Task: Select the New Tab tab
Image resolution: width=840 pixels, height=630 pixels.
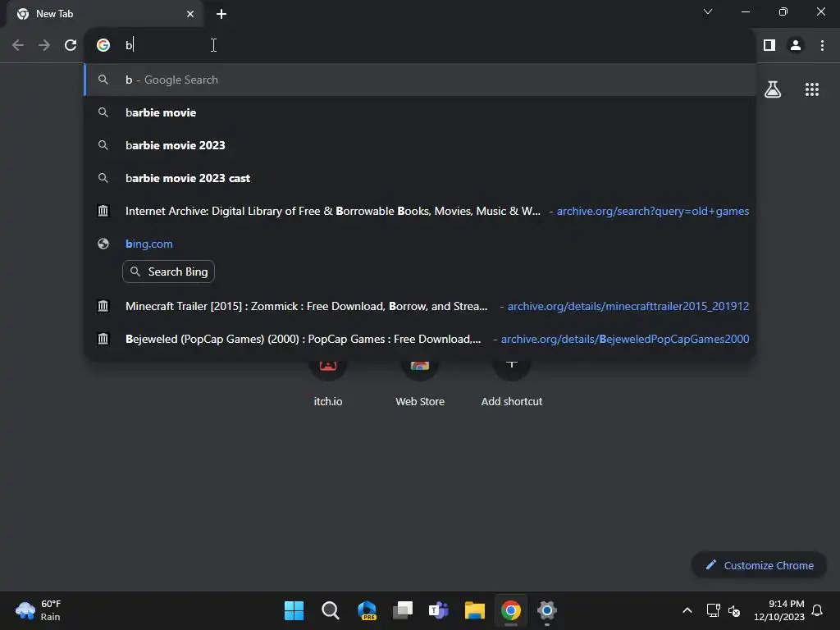Action: [x=104, y=14]
